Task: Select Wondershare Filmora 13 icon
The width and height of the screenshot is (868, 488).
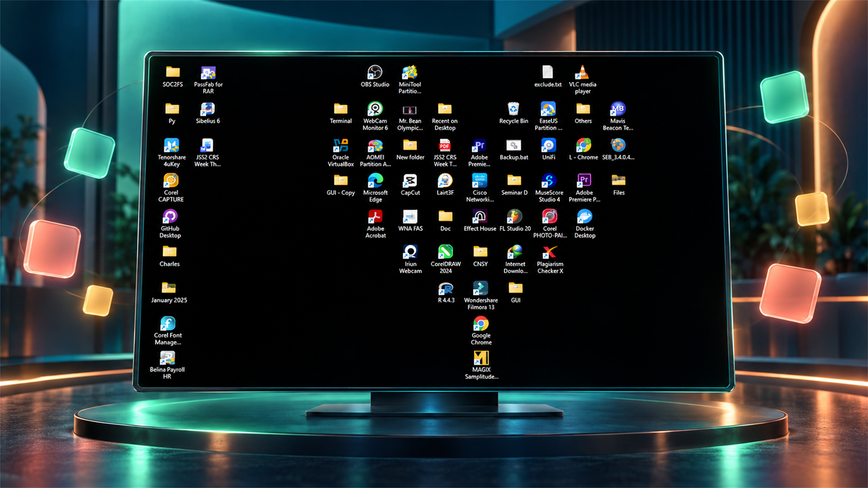Action: click(481, 288)
